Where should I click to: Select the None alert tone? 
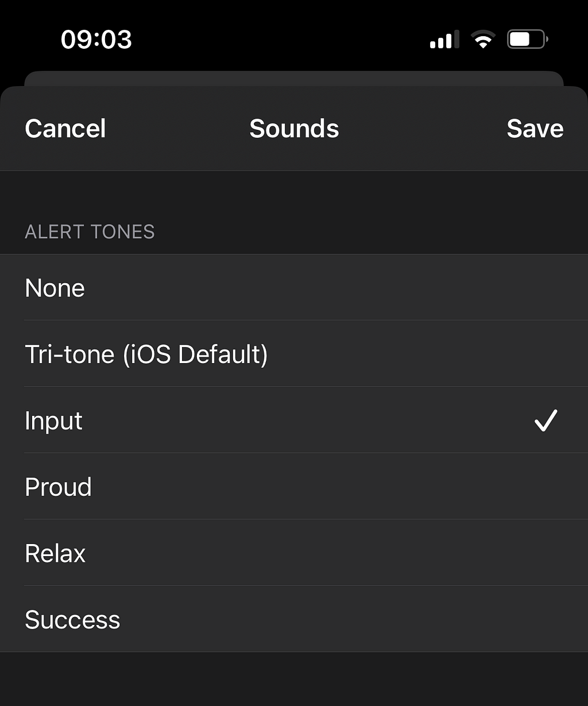[x=294, y=287]
